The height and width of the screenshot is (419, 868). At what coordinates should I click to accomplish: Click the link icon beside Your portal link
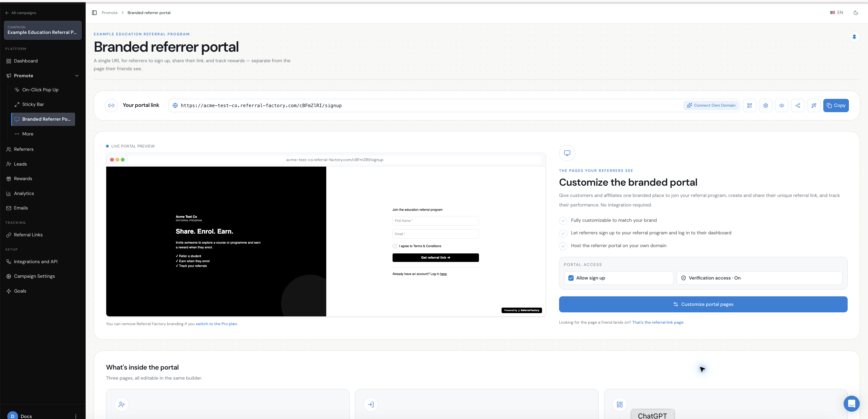[111, 105]
